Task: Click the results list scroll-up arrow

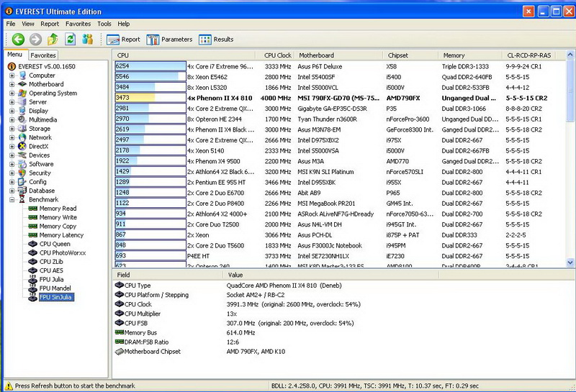Action: 570,55
